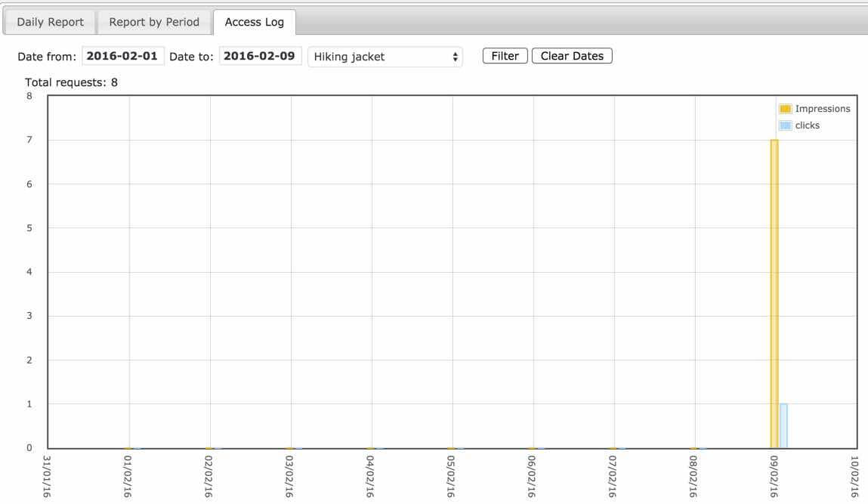
Task: Click the Clear Dates button
Action: pos(572,57)
